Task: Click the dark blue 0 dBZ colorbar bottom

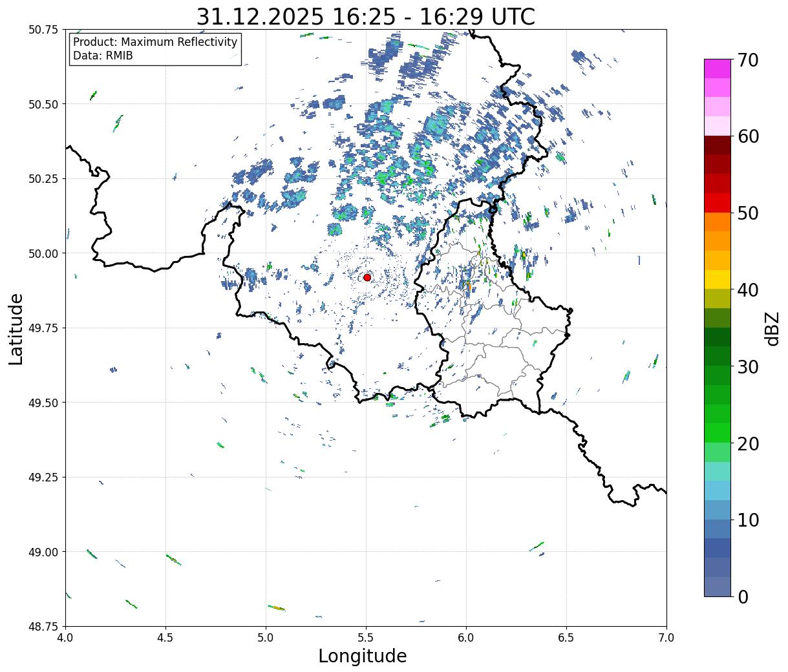Action: (718, 586)
